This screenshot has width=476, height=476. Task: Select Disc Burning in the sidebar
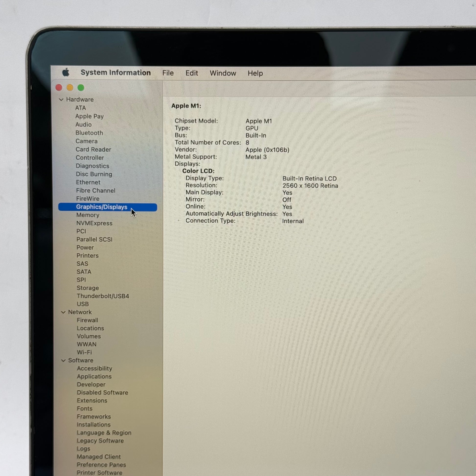click(94, 174)
